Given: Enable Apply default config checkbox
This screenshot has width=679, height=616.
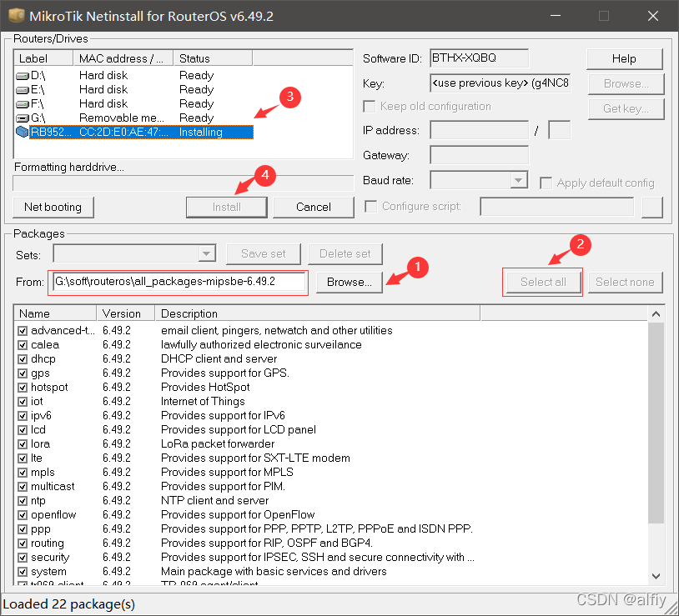Looking at the screenshot, I should [546, 183].
